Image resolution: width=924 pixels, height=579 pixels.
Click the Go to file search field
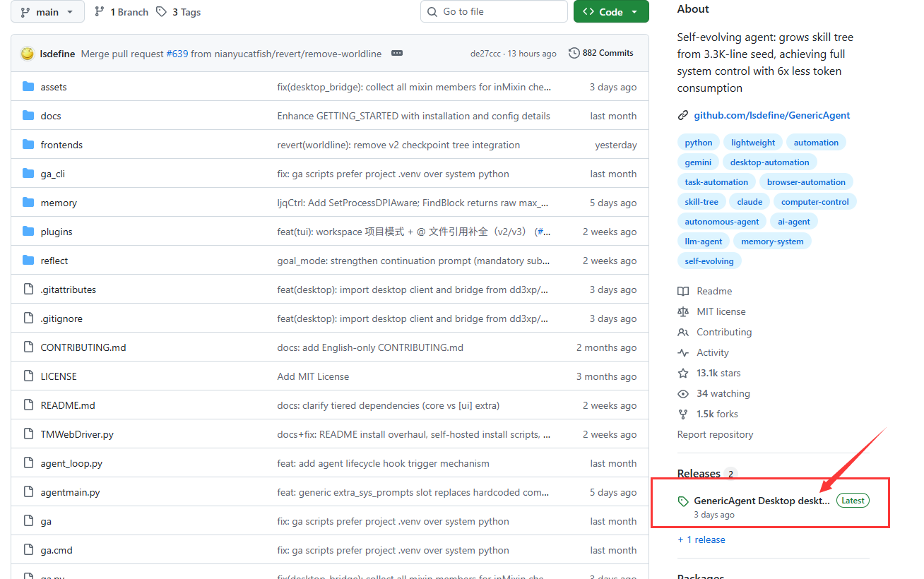click(494, 12)
